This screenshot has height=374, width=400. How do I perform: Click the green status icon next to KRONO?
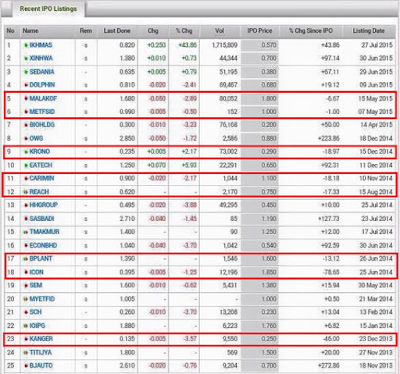click(x=26, y=152)
